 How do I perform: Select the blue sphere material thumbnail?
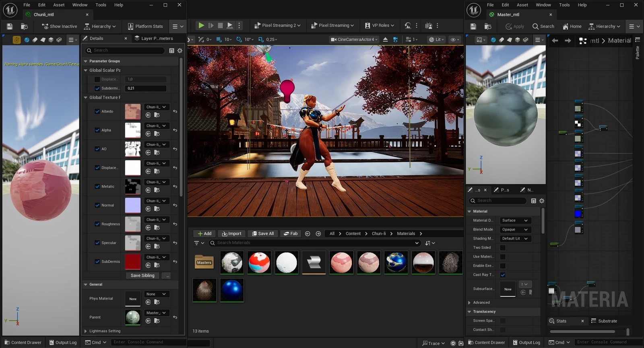coord(232,290)
